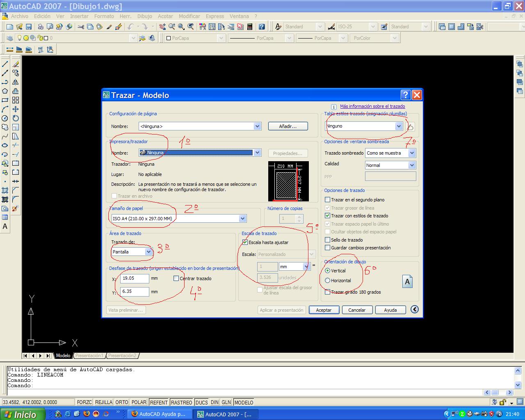Enable Sello de trazado checkbox
The width and height of the screenshot is (525, 420).
coord(328,240)
